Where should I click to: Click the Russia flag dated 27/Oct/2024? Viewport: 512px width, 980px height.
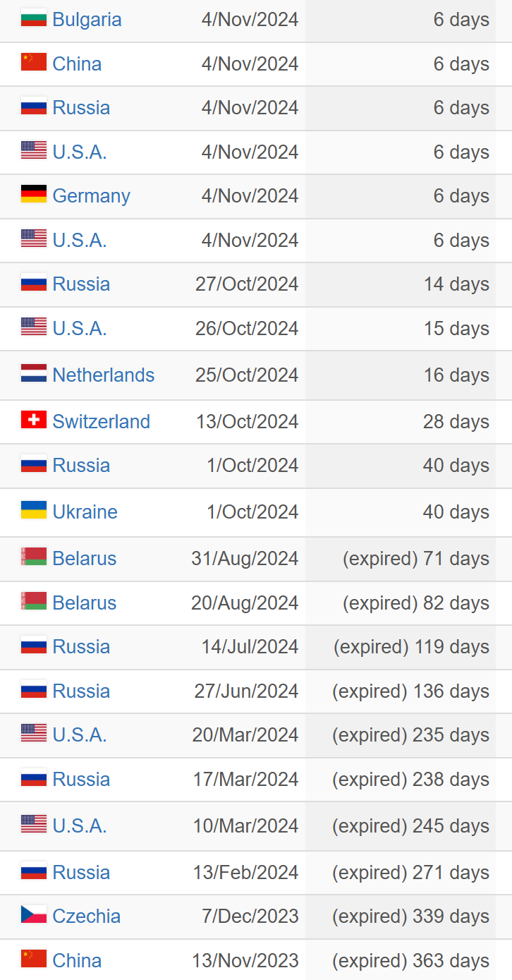pos(34,283)
